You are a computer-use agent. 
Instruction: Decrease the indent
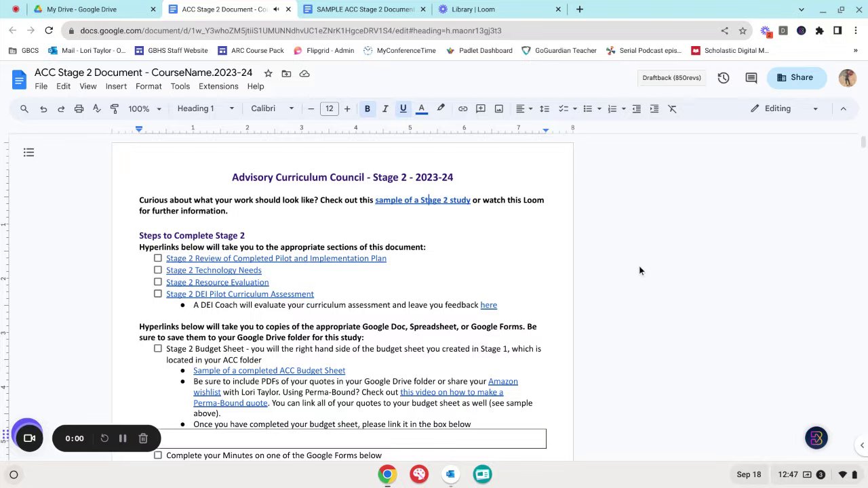(636, 108)
